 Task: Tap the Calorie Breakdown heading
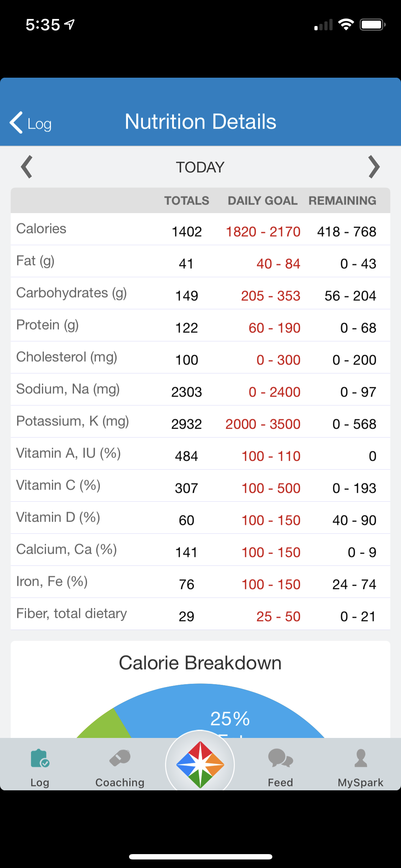point(200,663)
